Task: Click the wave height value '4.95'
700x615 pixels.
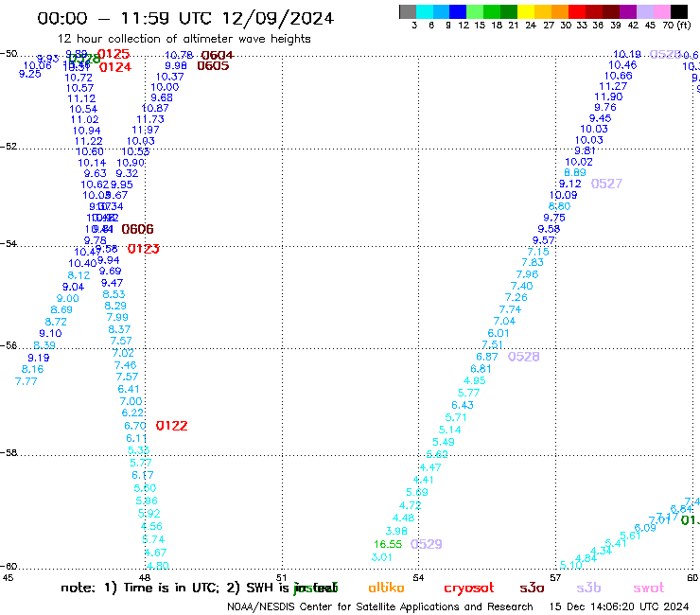Action: click(475, 381)
